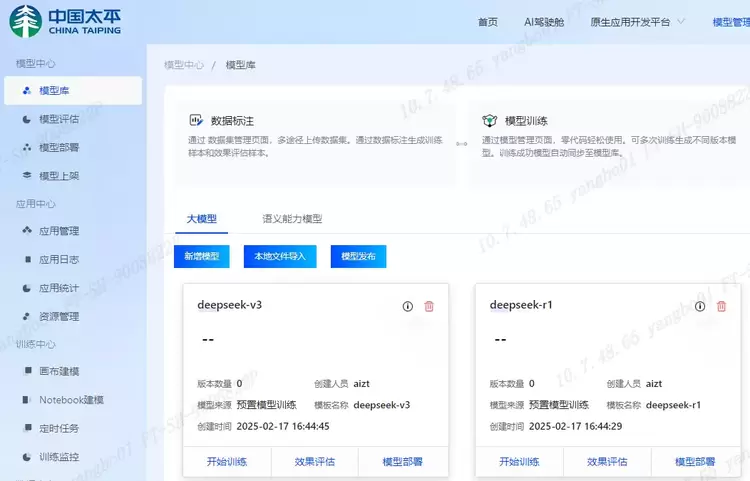This screenshot has width=750, height=481.
Task: Select the 大模型 tab
Action: click(201, 218)
